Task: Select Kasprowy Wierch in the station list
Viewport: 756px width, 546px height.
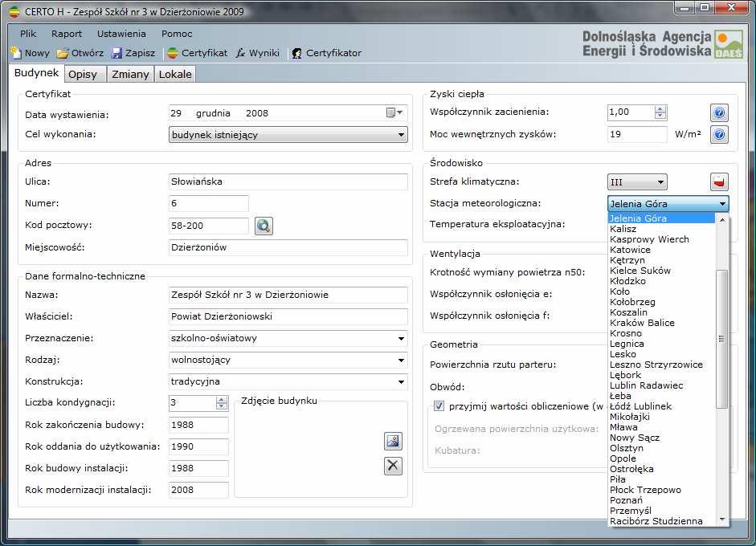Action: click(662, 239)
